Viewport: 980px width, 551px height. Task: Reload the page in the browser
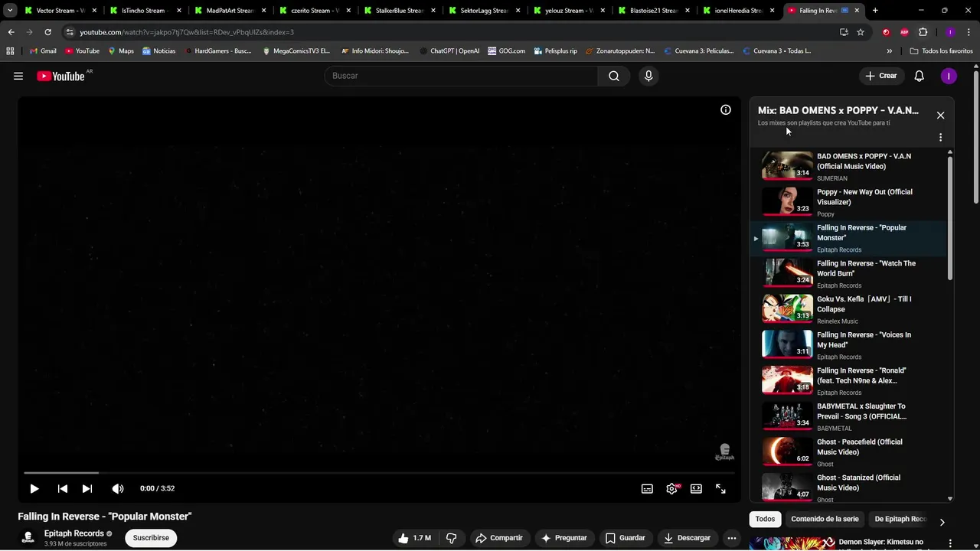tap(47, 32)
